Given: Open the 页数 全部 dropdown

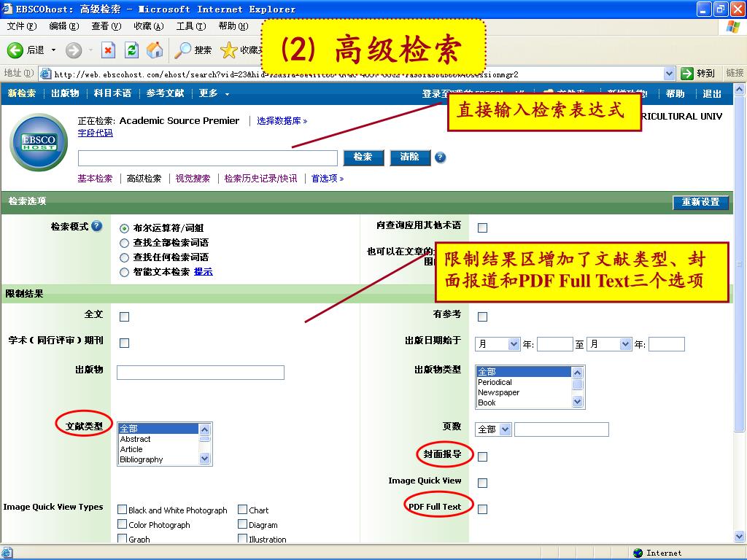Looking at the screenshot, I should coord(505,429).
